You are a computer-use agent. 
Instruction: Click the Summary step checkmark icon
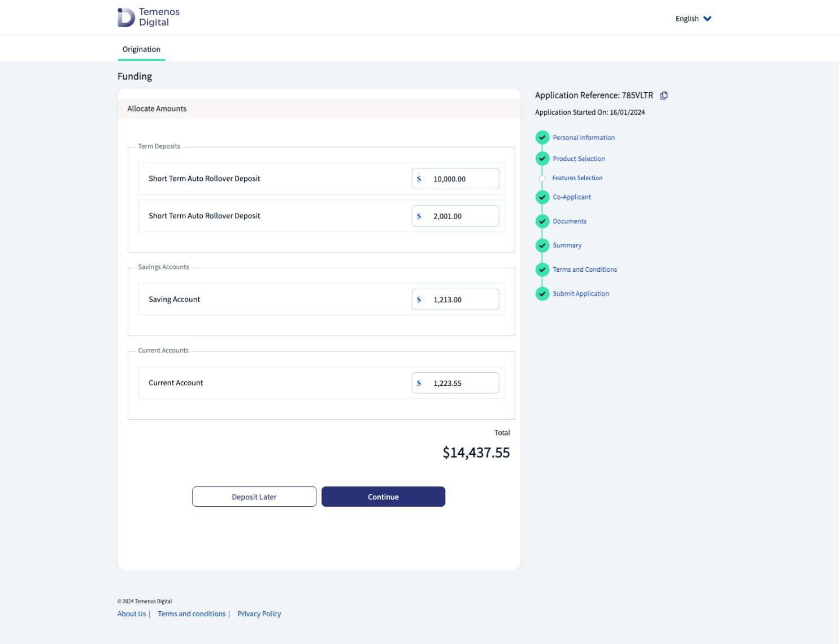(x=542, y=245)
